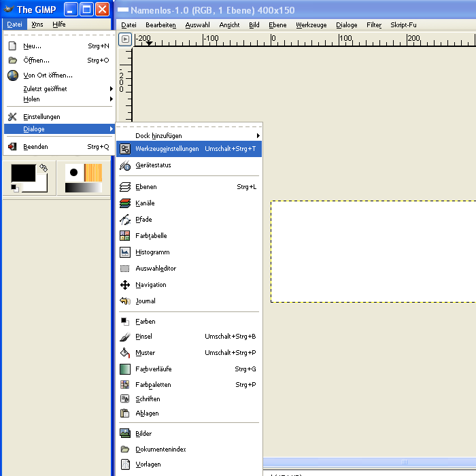The width and height of the screenshot is (476, 476).
Task: Click the Umschalt+Strg+P shortcut text
Action: pyautogui.click(x=230, y=352)
